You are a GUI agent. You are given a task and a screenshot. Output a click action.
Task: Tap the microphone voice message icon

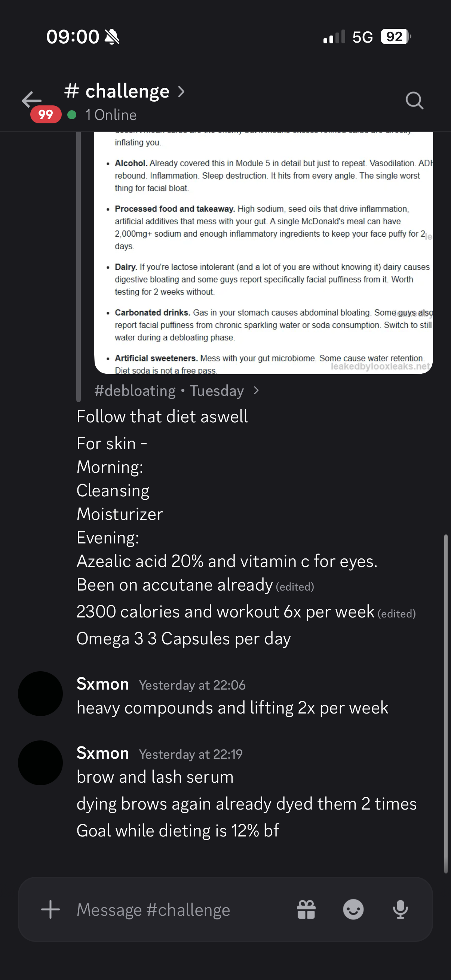click(401, 910)
